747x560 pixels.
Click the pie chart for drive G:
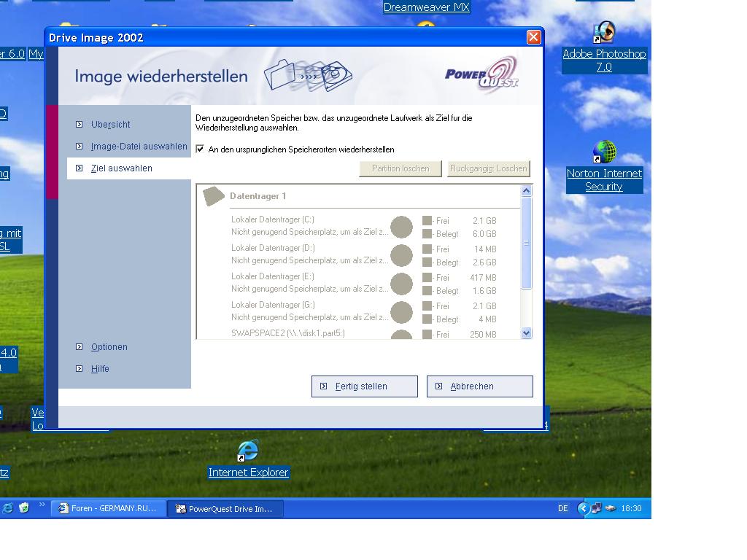tap(402, 312)
